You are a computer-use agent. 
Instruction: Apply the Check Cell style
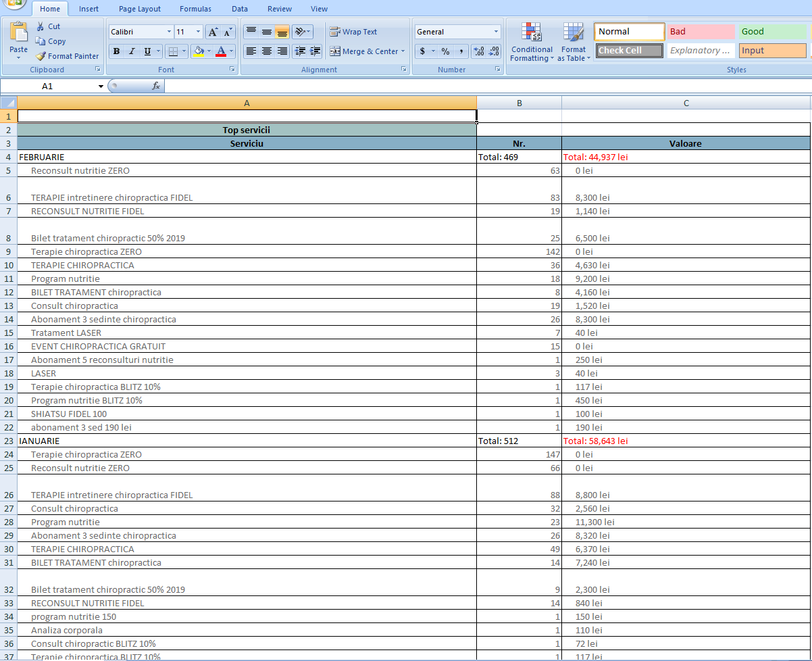[x=630, y=51]
